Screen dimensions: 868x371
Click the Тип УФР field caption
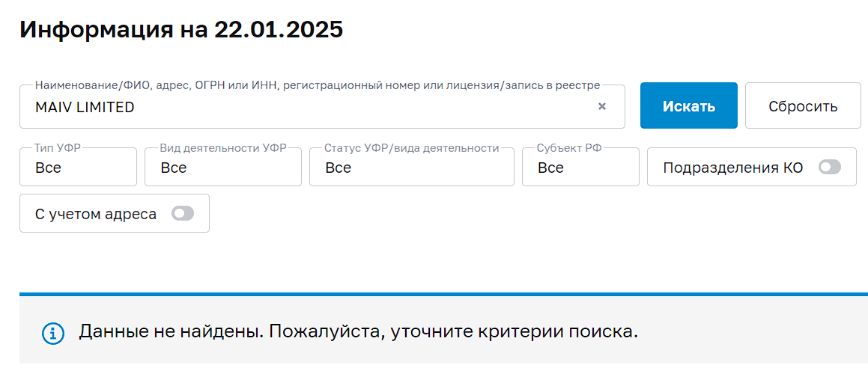pos(58,148)
